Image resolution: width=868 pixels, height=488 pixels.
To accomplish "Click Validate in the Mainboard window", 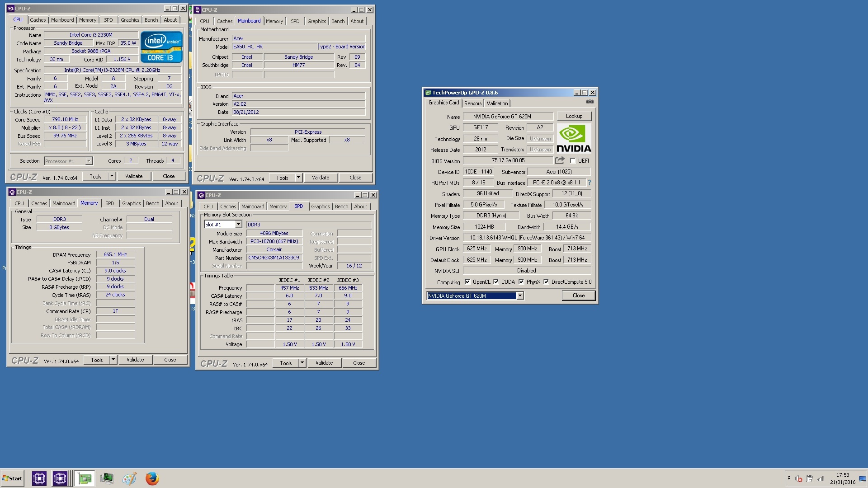I will tap(321, 178).
